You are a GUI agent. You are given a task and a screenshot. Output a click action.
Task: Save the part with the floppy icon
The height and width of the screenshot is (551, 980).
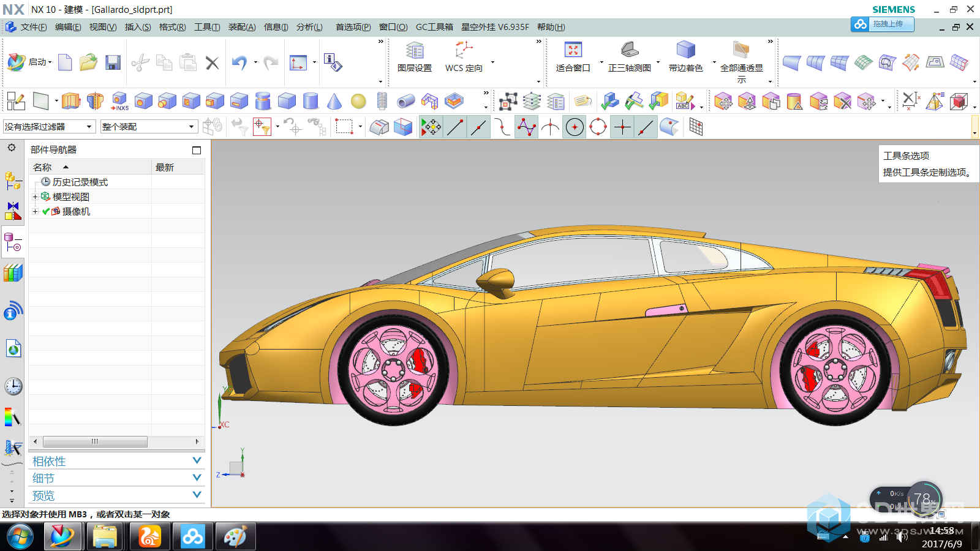coord(113,62)
